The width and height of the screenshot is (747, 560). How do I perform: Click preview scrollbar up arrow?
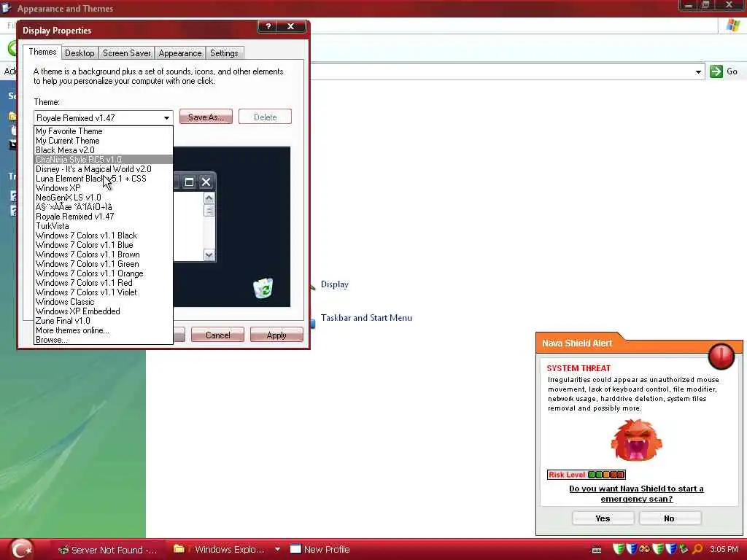(x=209, y=198)
